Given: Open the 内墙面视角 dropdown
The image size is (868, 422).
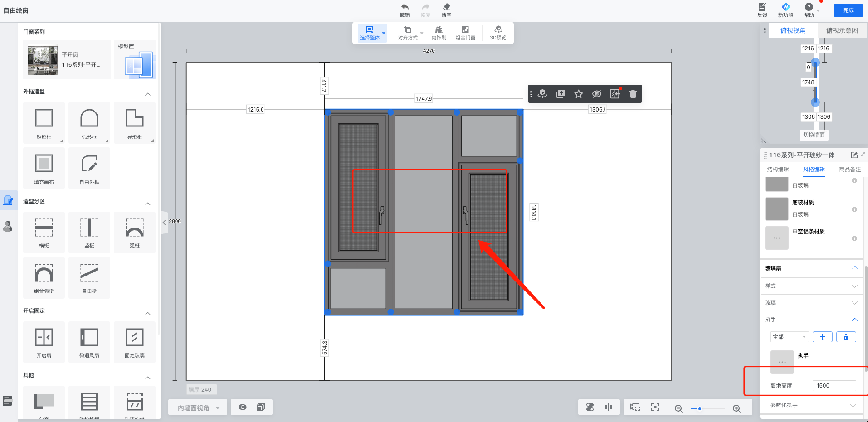Looking at the screenshot, I should [x=198, y=407].
